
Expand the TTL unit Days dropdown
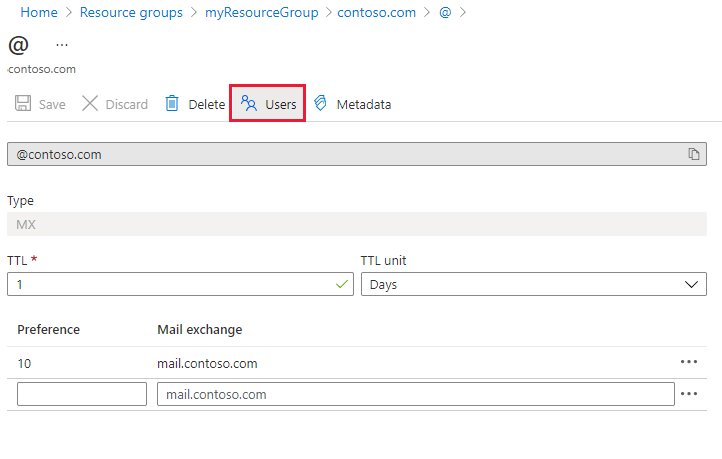[x=532, y=285]
